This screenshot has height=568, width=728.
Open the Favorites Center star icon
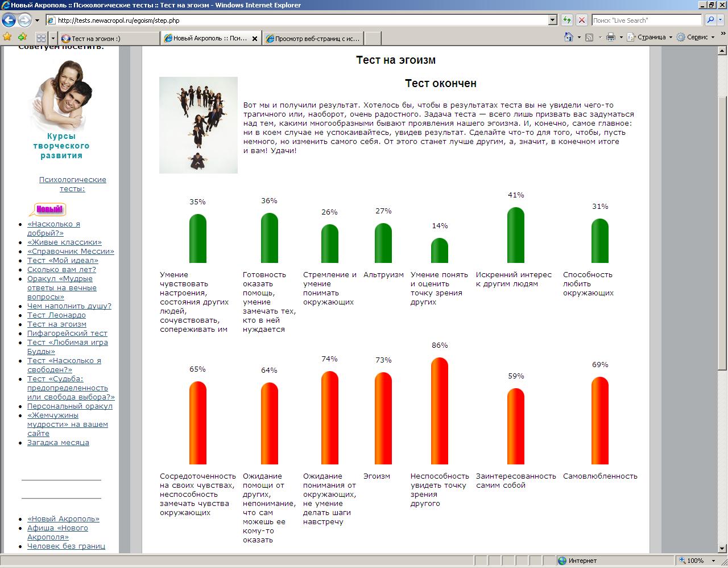[x=7, y=38]
